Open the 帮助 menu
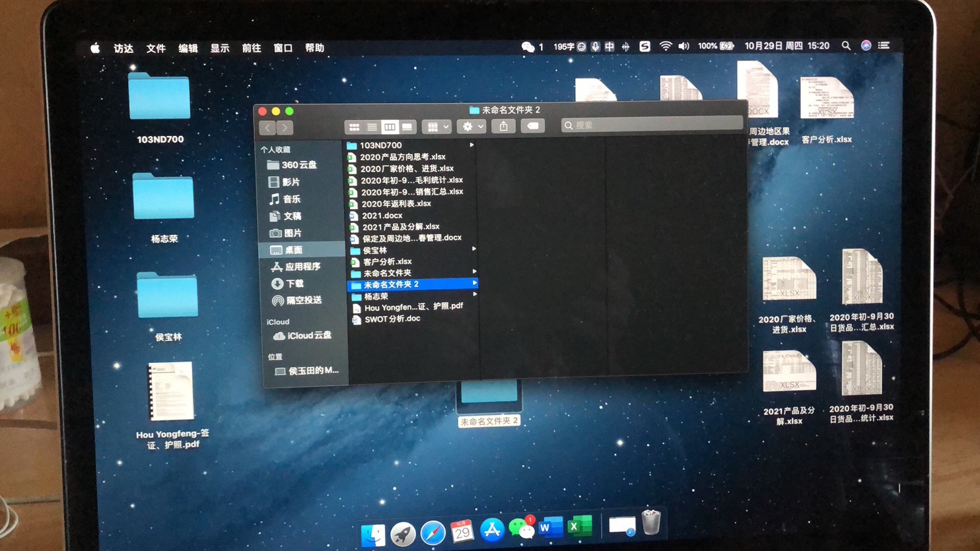980x551 pixels. 314,48
